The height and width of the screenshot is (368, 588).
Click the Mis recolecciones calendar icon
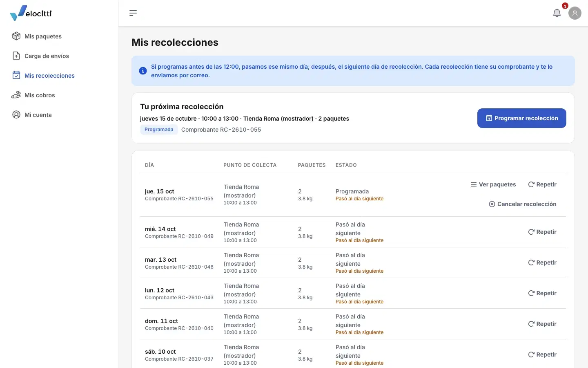tap(16, 75)
